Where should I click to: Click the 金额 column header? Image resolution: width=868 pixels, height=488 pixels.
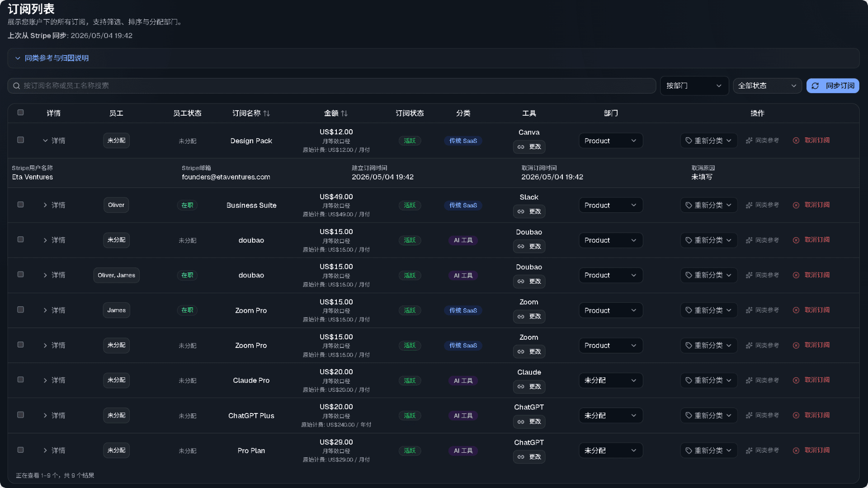[x=336, y=113]
